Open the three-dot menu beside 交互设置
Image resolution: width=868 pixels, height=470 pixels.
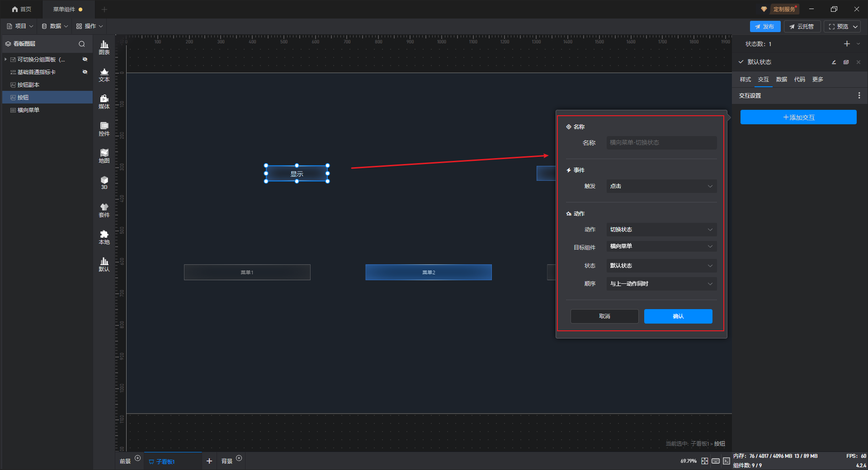tap(859, 95)
